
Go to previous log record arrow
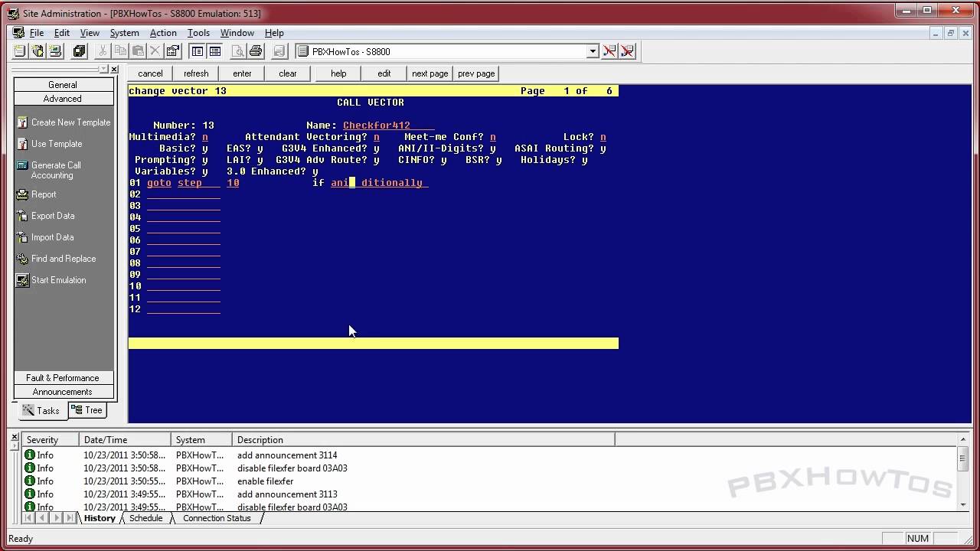point(43,518)
